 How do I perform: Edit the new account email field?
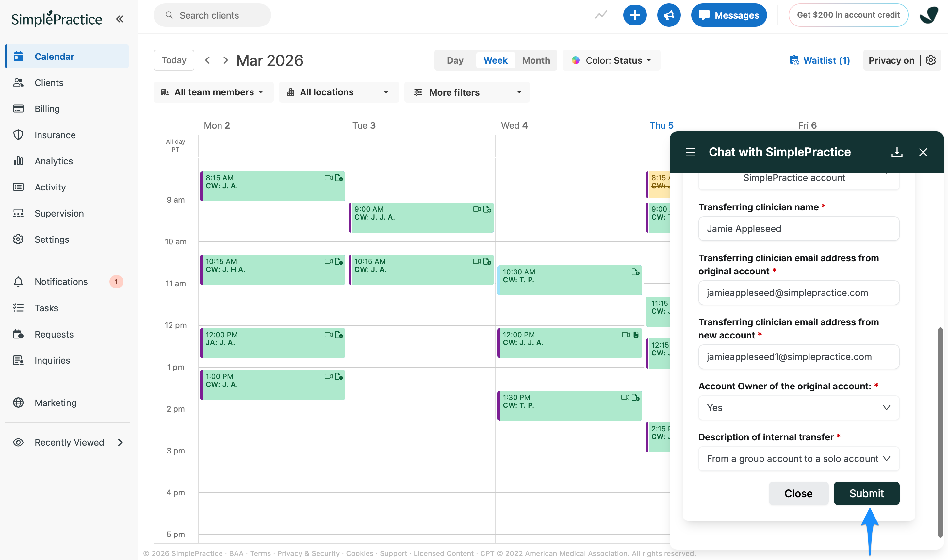799,356
